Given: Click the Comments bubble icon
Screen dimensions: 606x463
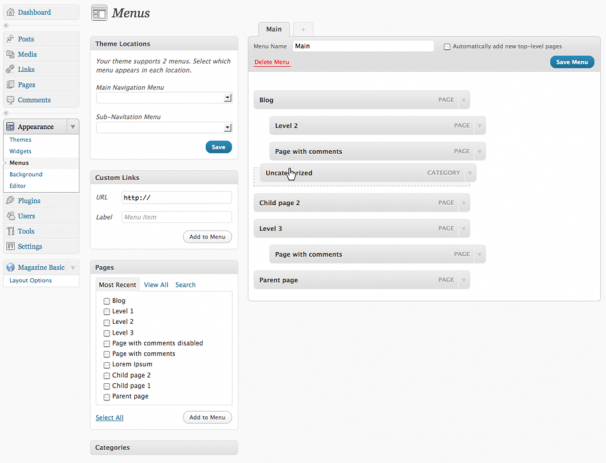Looking at the screenshot, I should click(x=10, y=100).
